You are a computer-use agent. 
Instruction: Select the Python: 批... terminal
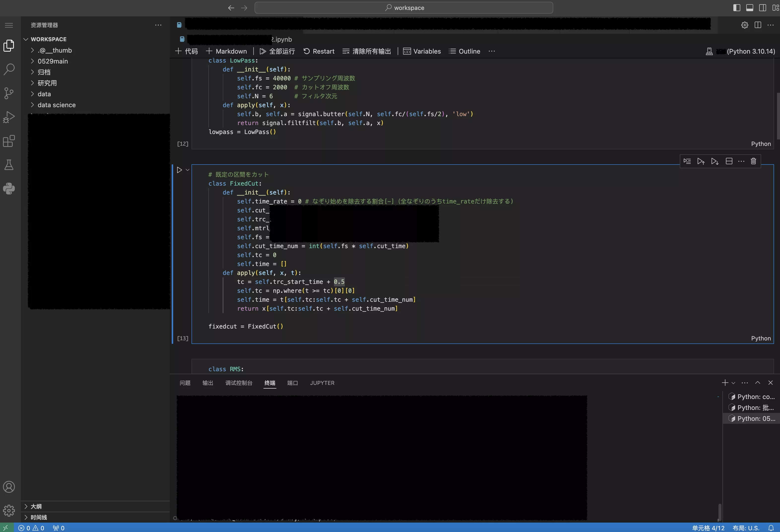[751, 407]
